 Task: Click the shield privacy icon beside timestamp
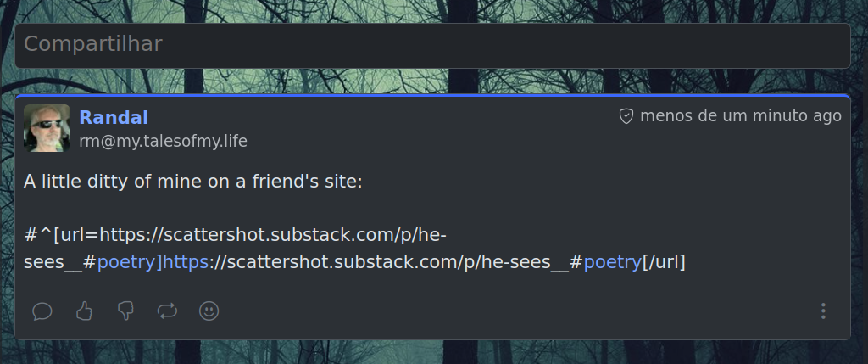(626, 116)
